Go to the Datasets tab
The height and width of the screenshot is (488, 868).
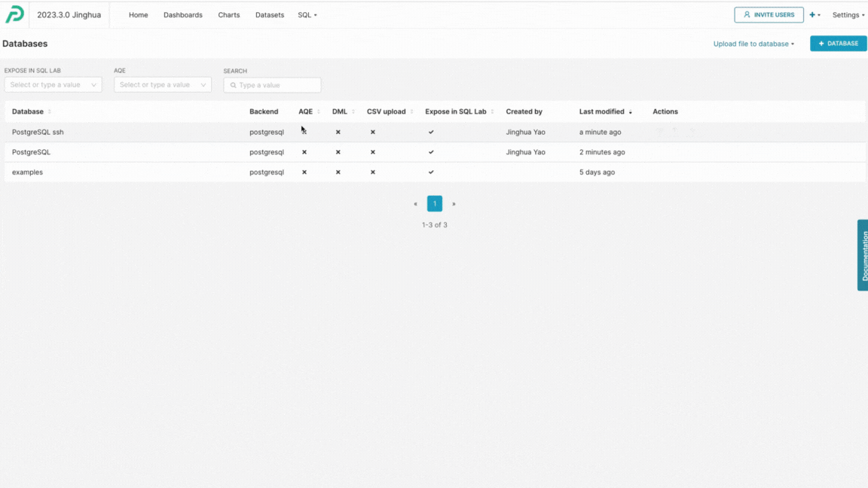tap(269, 14)
